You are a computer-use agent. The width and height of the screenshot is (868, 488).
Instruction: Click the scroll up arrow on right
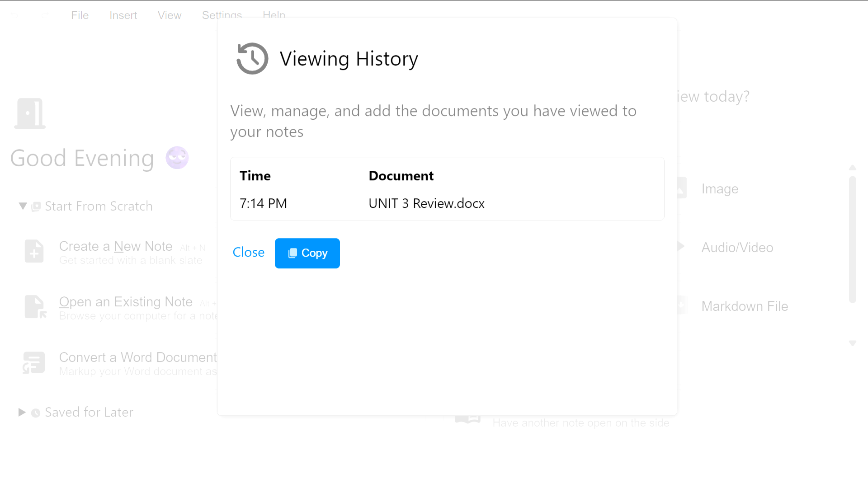tap(853, 168)
